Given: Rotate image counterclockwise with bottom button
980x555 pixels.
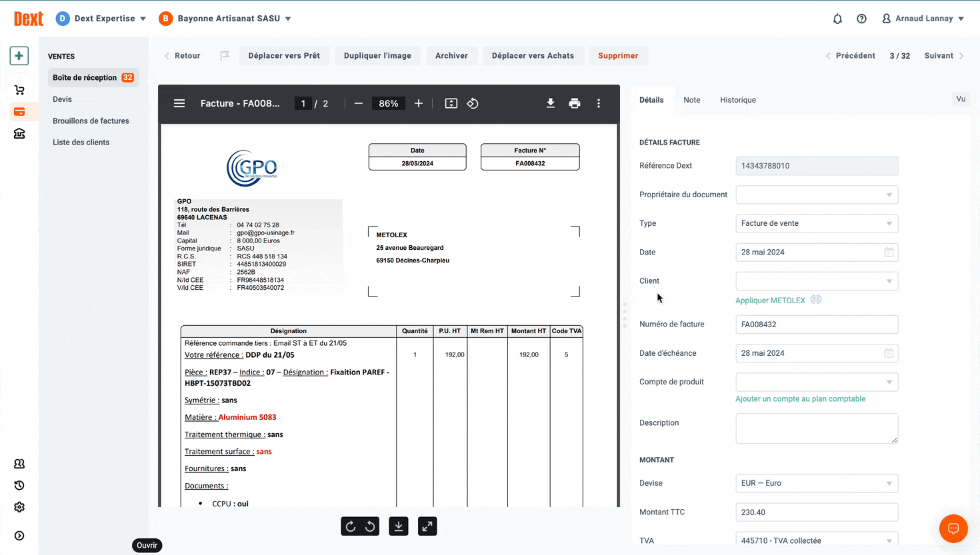Looking at the screenshot, I should point(370,526).
